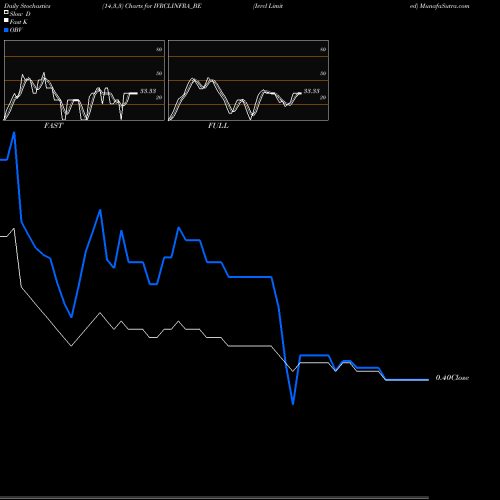Click the Fast K legend text

19,22
